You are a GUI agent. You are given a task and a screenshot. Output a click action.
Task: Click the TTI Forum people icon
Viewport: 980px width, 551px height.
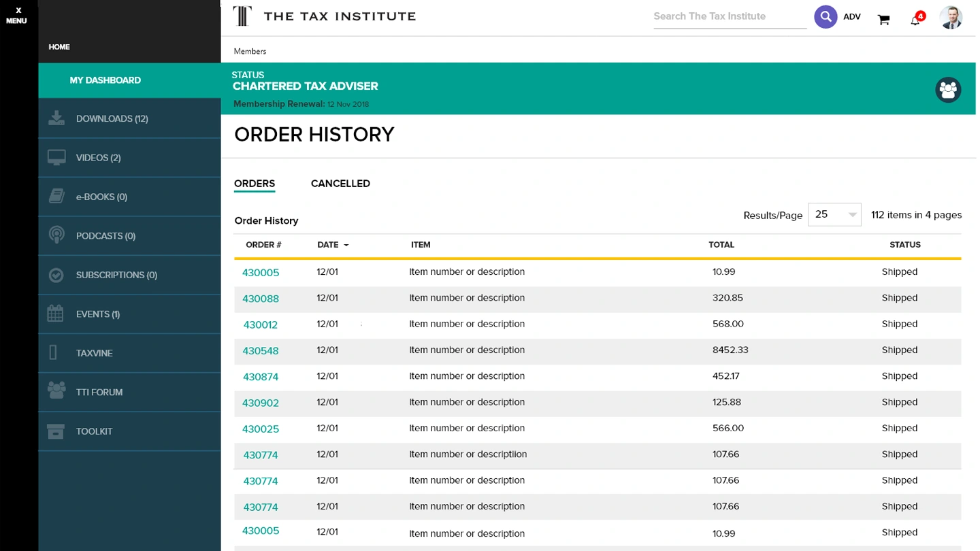tap(56, 390)
